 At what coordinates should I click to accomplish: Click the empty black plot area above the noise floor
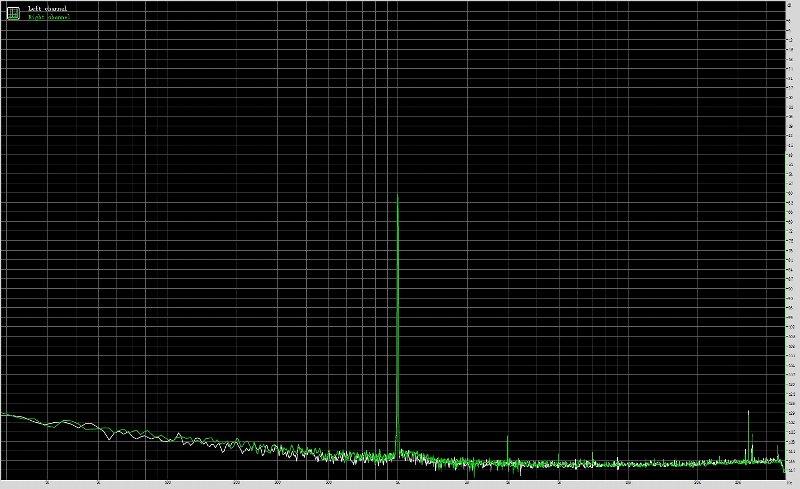(x=200, y=200)
